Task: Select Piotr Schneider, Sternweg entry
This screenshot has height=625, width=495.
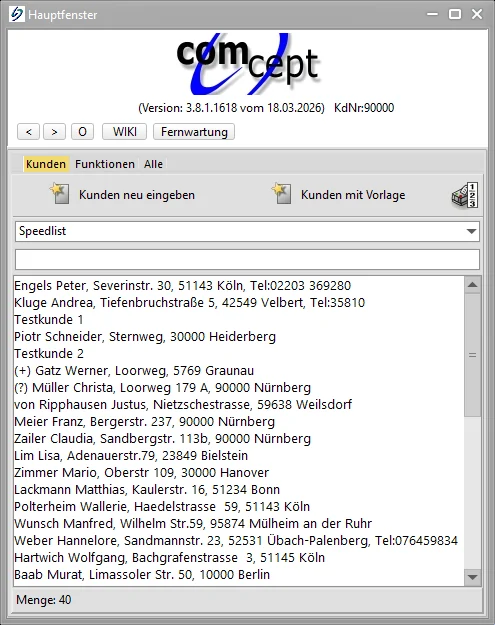Action: click(x=239, y=337)
